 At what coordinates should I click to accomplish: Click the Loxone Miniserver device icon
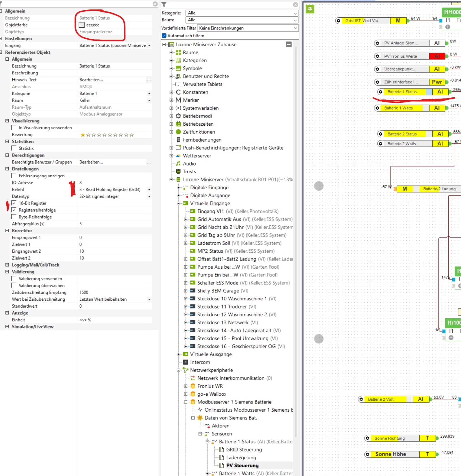[178, 180]
